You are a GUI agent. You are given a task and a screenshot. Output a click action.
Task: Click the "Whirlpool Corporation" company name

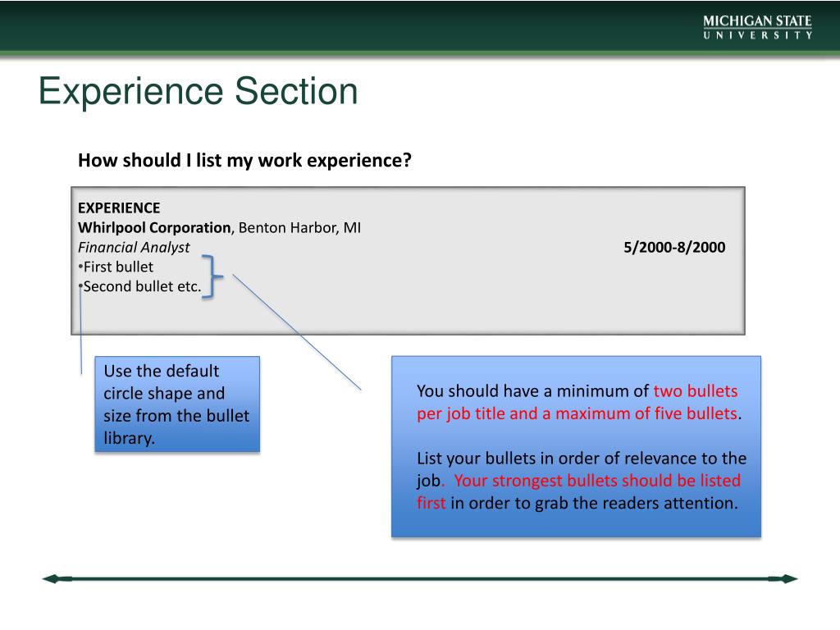coord(154,228)
